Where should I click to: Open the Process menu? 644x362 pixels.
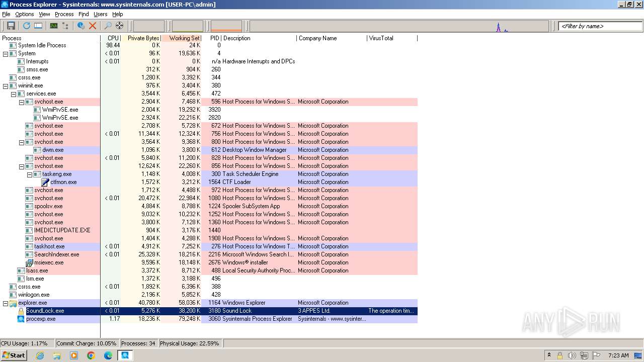point(64,14)
